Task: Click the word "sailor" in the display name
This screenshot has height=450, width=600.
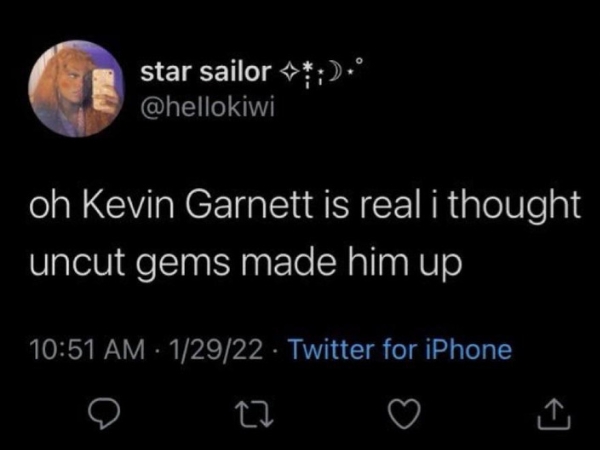Action: click(234, 71)
